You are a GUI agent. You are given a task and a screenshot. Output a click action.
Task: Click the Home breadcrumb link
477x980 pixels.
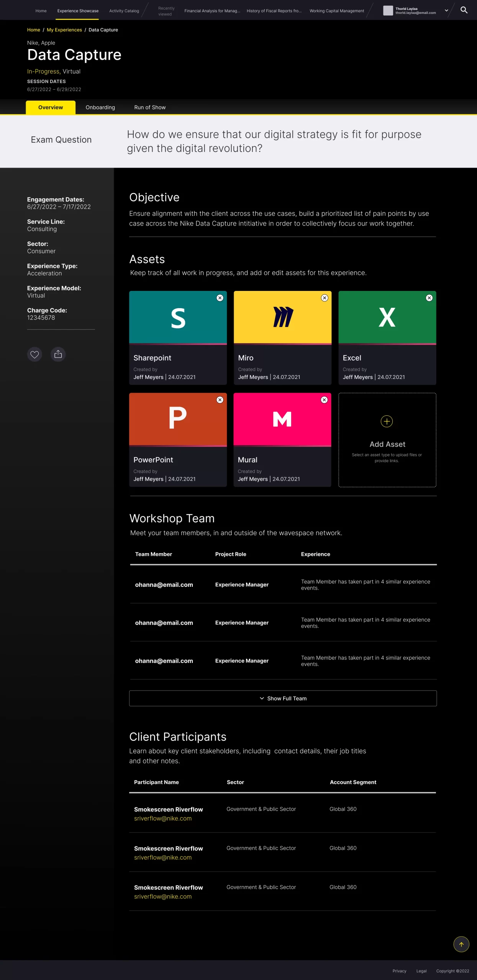click(34, 30)
